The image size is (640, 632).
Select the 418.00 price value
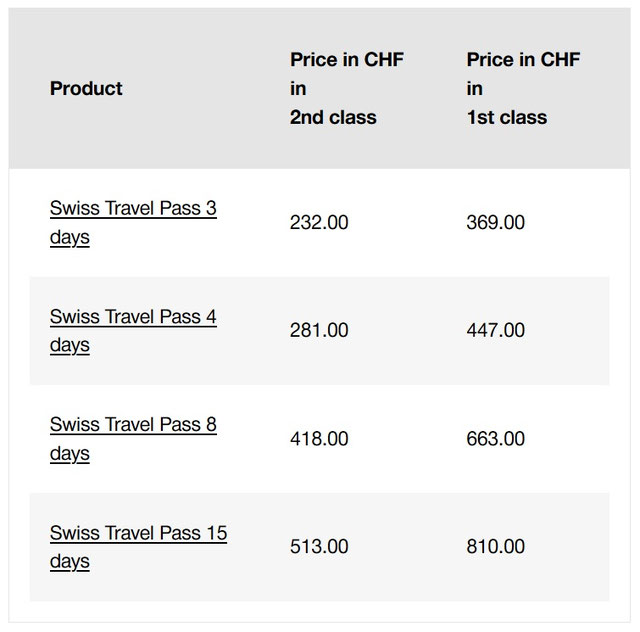[319, 439]
